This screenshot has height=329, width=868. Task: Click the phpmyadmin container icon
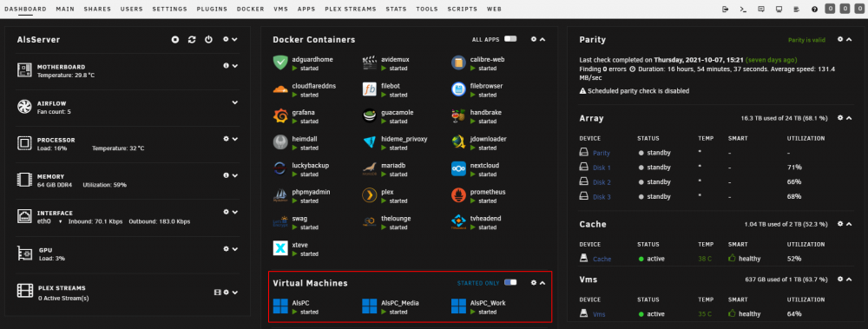[280, 195]
